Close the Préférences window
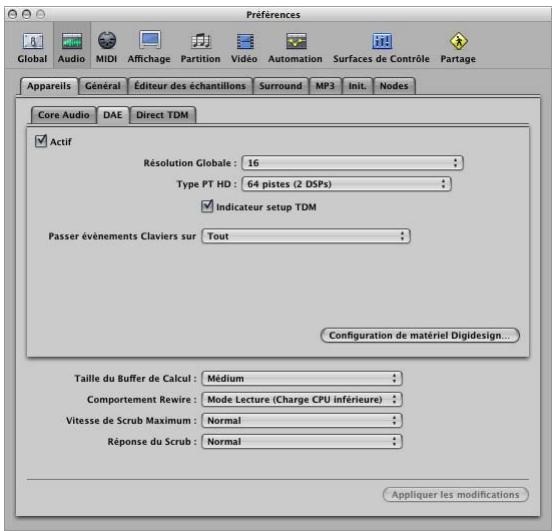This screenshot has height=531, width=554. click(12, 14)
